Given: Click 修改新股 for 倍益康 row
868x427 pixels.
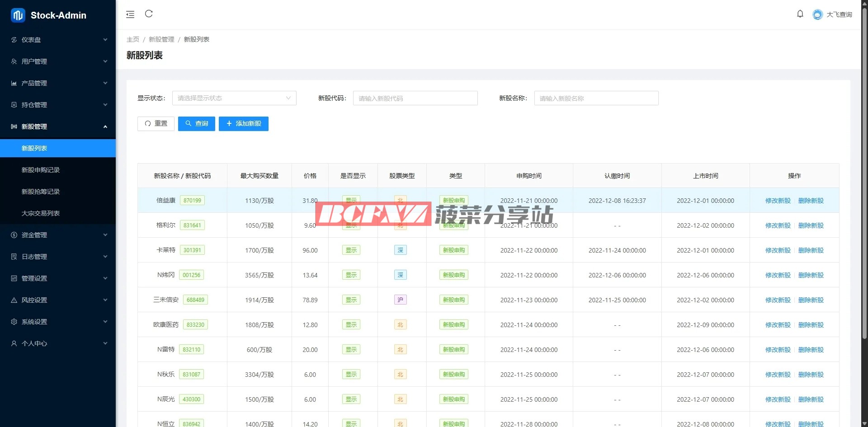Looking at the screenshot, I should 778,201.
